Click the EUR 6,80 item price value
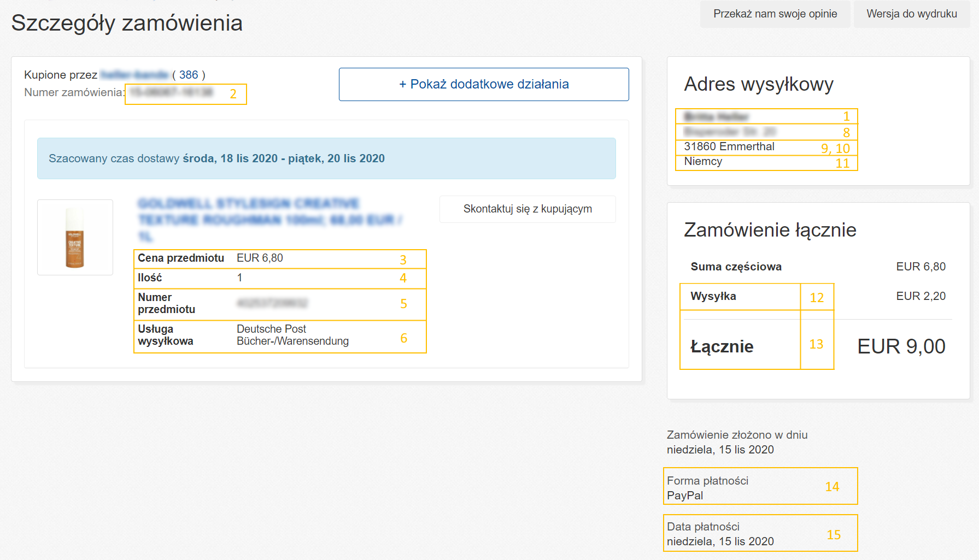Image resolution: width=979 pixels, height=560 pixels. coord(260,258)
